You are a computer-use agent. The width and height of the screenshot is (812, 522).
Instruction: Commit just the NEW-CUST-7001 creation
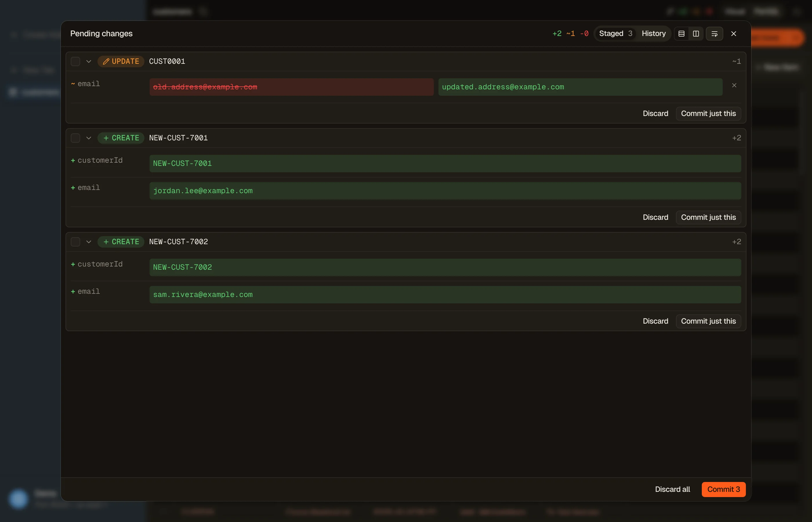pos(708,217)
